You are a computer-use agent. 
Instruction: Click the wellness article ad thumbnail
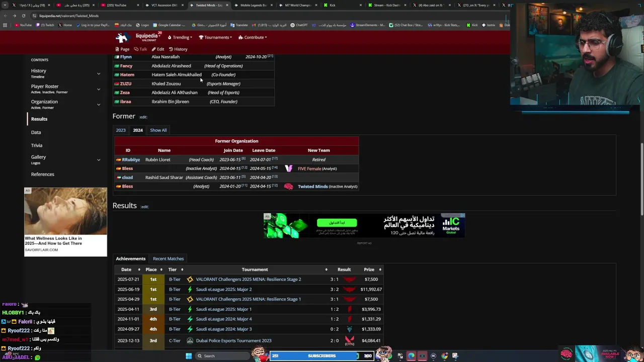pyautogui.click(x=65, y=211)
